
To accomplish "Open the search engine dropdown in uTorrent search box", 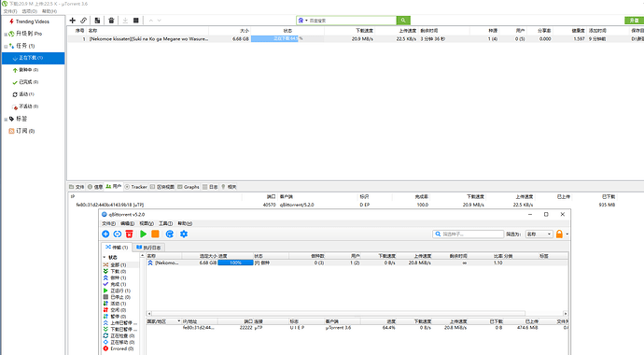I will (x=302, y=21).
